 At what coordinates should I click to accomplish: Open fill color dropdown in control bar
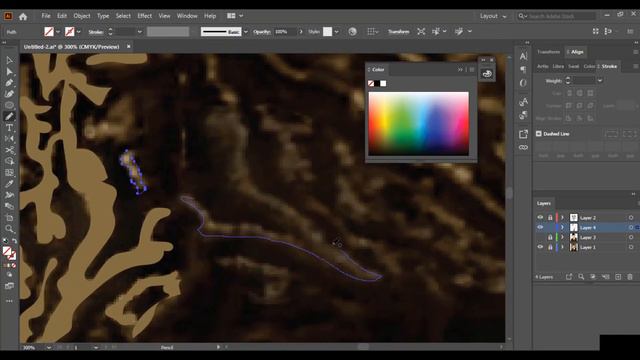point(58,31)
